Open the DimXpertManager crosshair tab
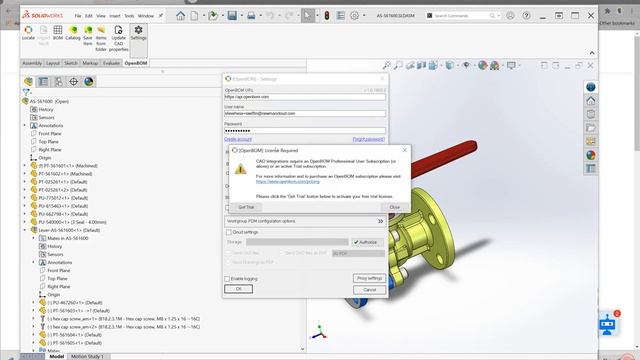Image resolution: width=640 pixels, height=360 pixels. coord(73,82)
